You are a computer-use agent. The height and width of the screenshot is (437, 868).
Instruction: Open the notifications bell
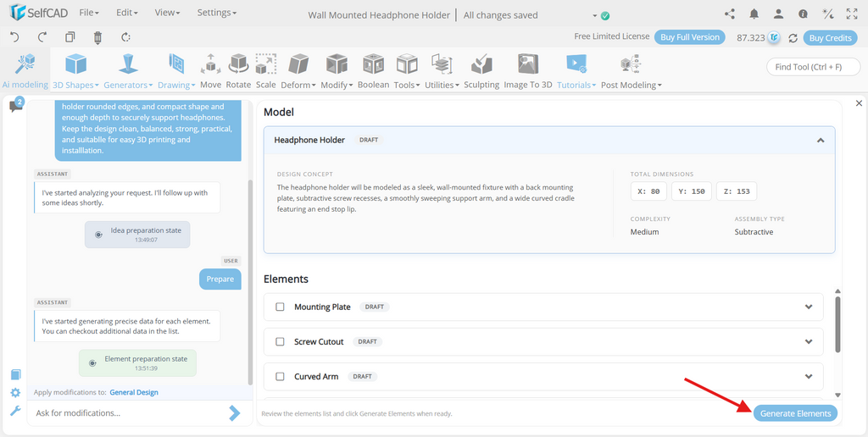[x=754, y=14]
